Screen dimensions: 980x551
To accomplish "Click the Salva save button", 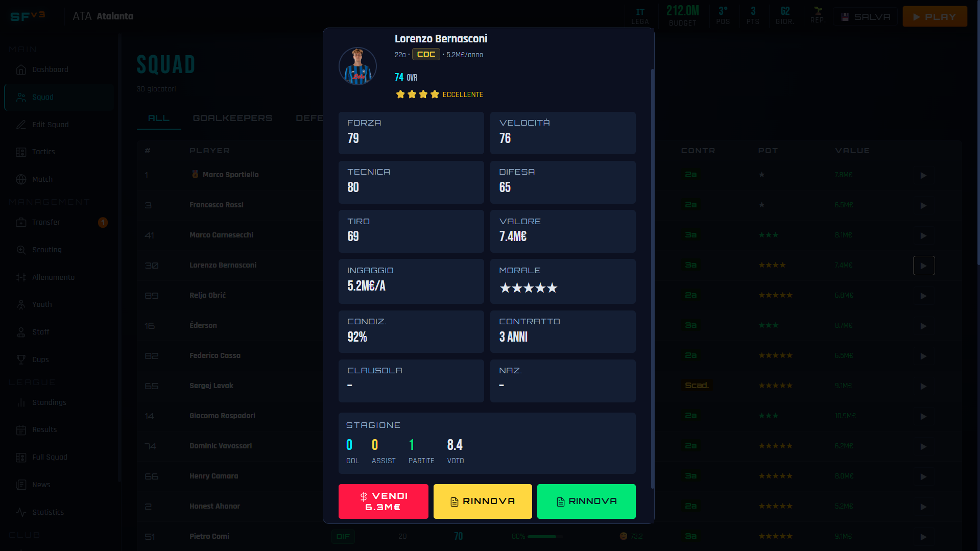I will (x=865, y=17).
